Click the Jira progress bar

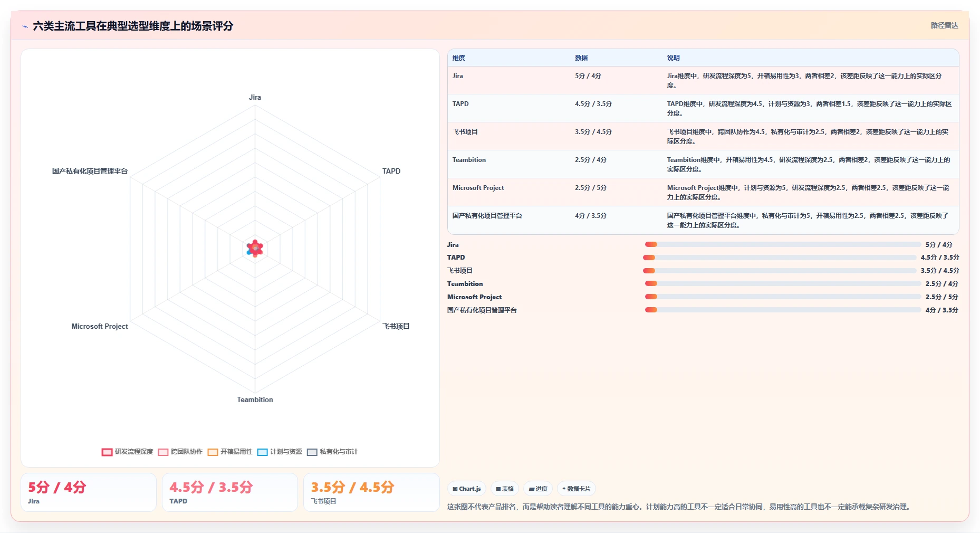783,244
